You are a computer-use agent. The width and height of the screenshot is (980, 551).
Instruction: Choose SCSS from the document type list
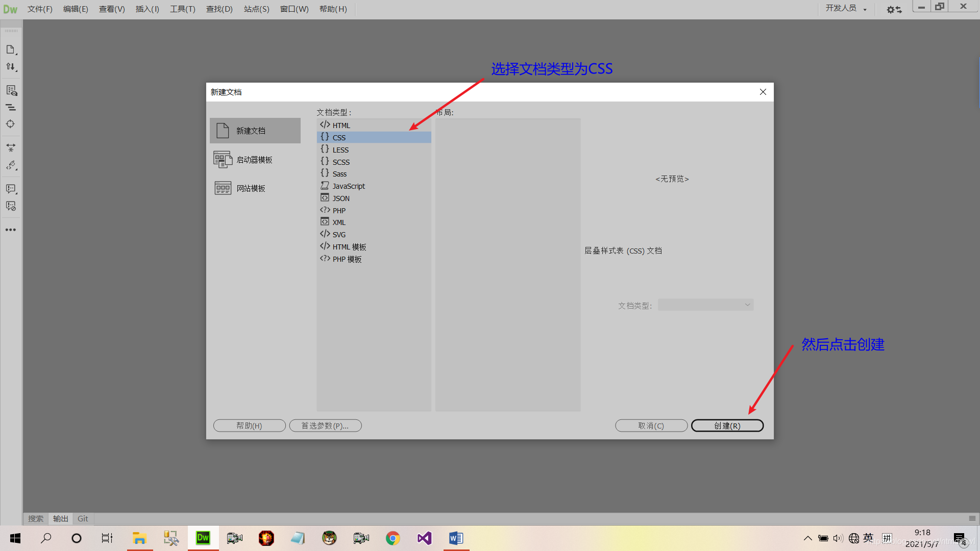tap(341, 162)
